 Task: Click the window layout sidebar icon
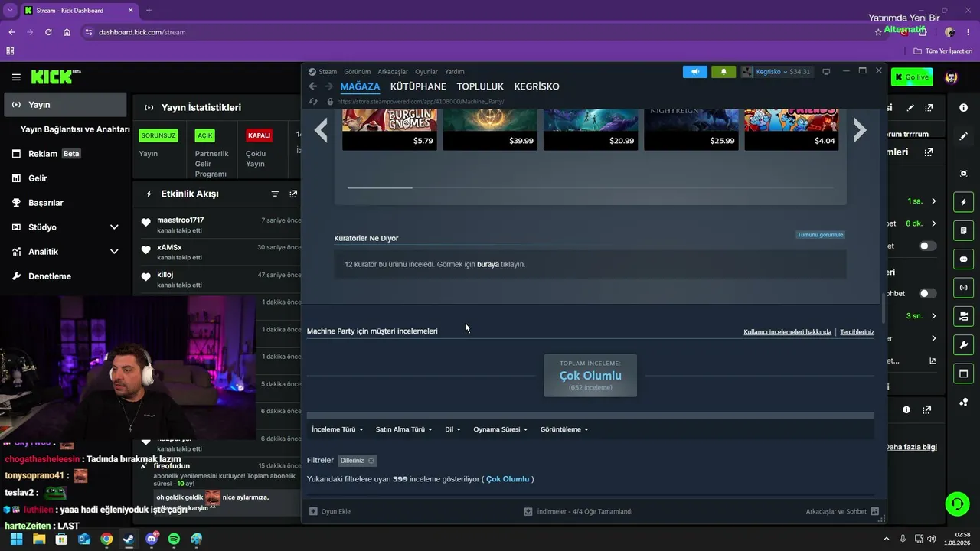(963, 373)
